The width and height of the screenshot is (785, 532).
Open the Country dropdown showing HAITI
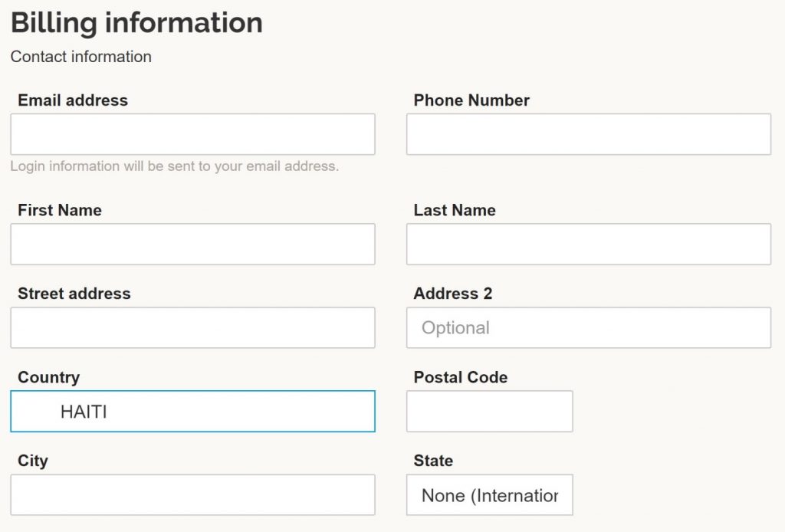192,412
